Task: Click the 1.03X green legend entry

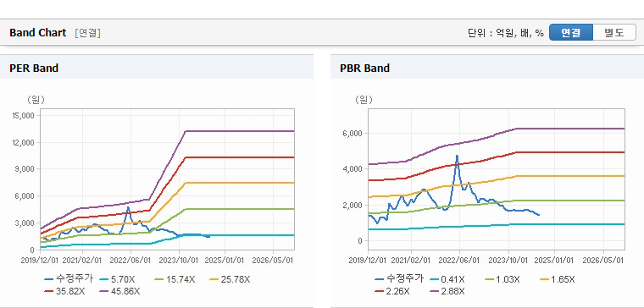Action: 502,279
